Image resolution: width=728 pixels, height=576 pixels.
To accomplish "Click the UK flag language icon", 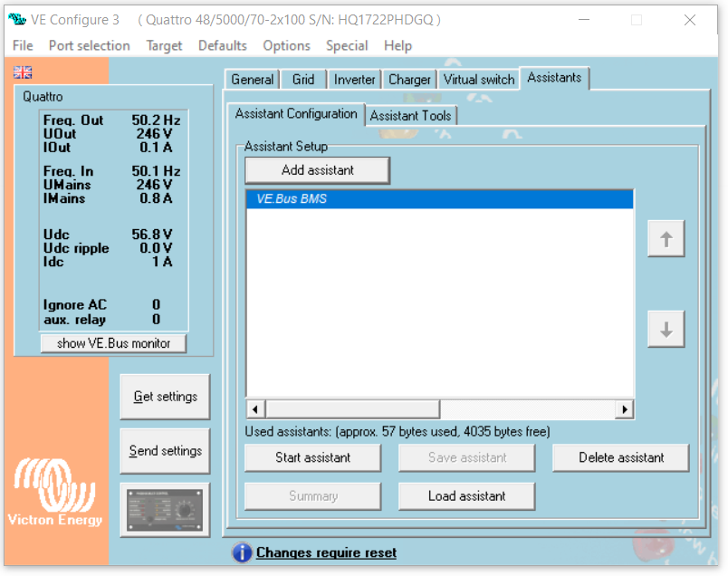I will (23, 72).
